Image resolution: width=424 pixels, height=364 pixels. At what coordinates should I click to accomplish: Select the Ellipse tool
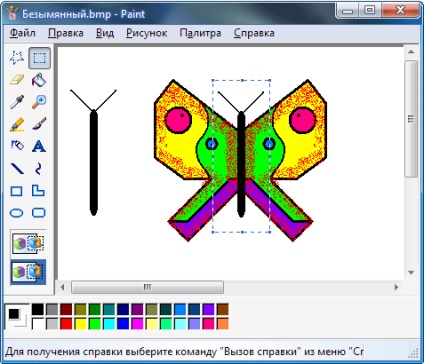17,213
